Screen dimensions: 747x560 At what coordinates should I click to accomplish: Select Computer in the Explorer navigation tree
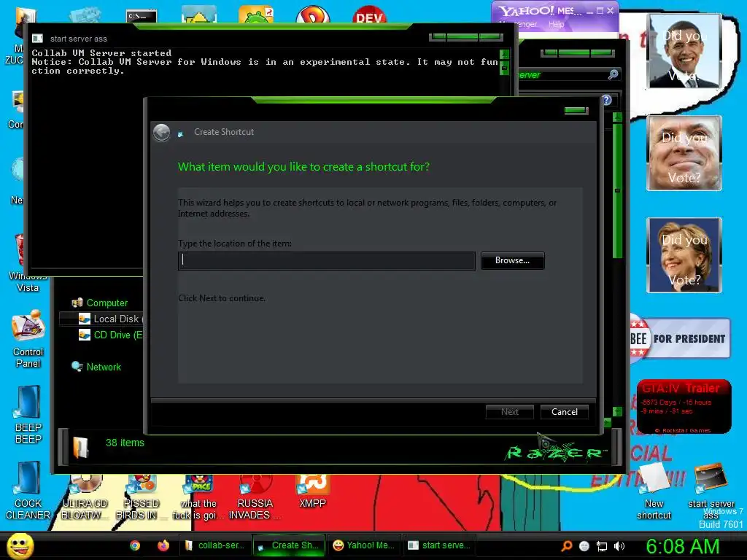tap(100, 303)
